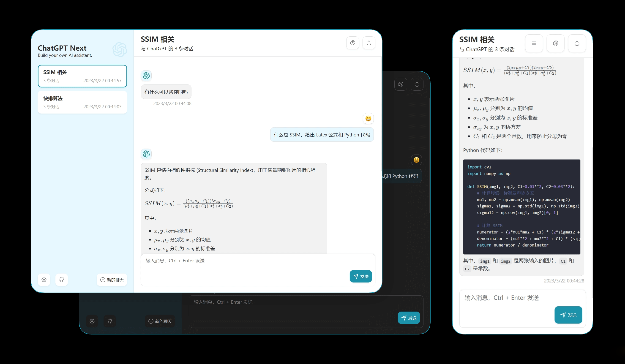
Task: Click the hamburger menu icon in right panel
Action: pyautogui.click(x=534, y=43)
